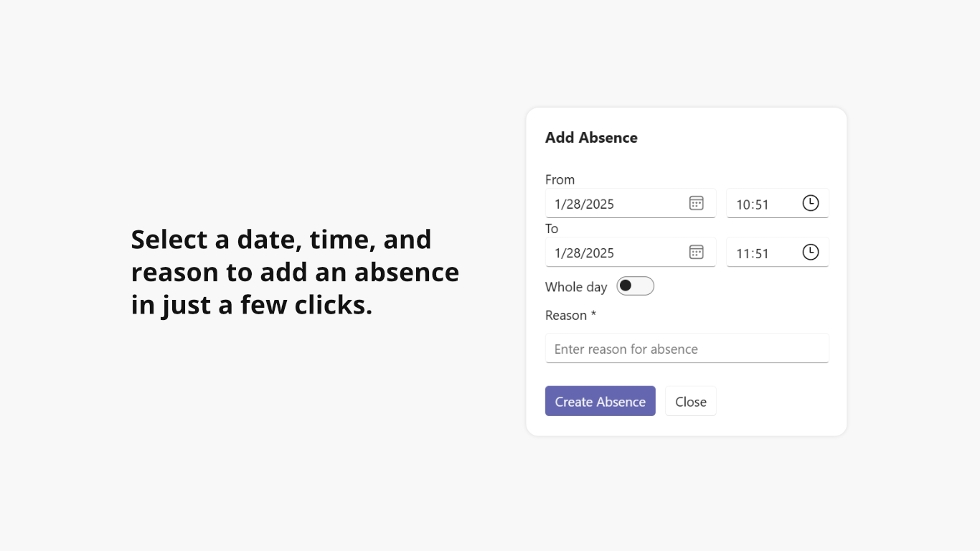This screenshot has width=980, height=551.
Task: Click the clock icon for From time
Action: point(810,203)
